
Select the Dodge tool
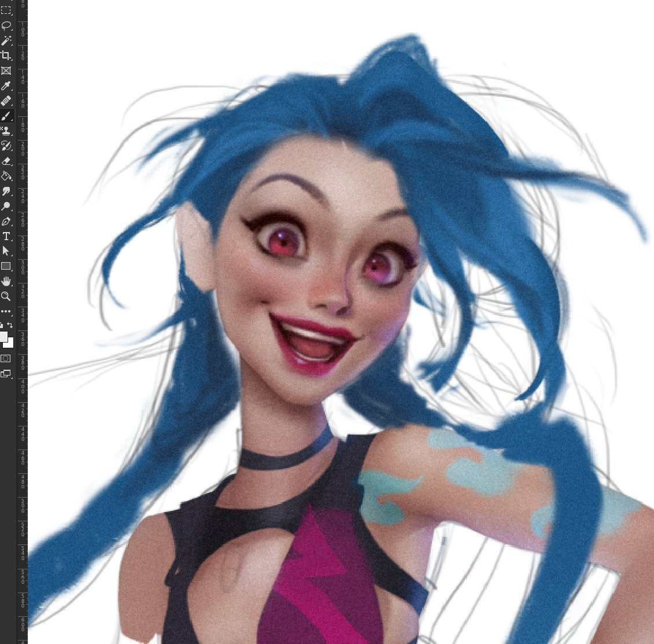[6, 206]
